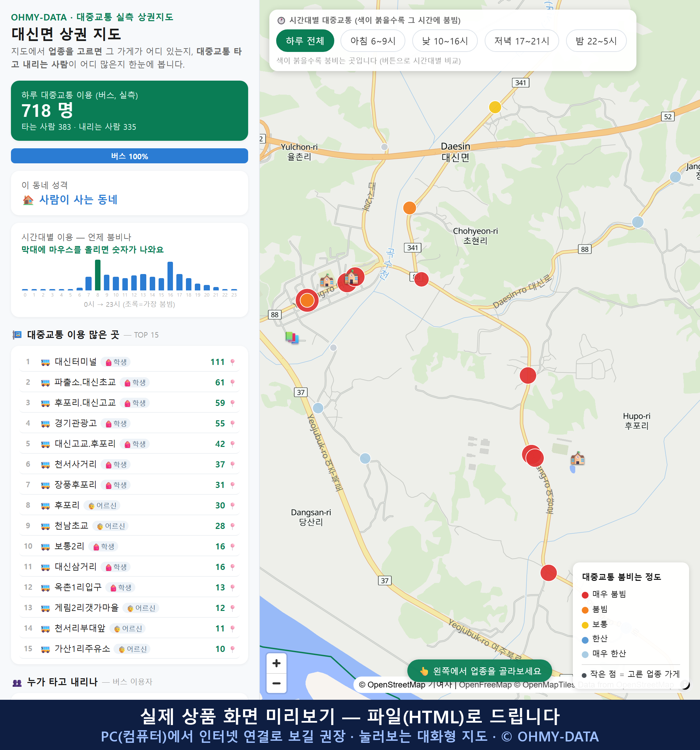This screenshot has width=700, height=750.
Task: Click the 버스 100% blue bar
Action: pyautogui.click(x=130, y=156)
